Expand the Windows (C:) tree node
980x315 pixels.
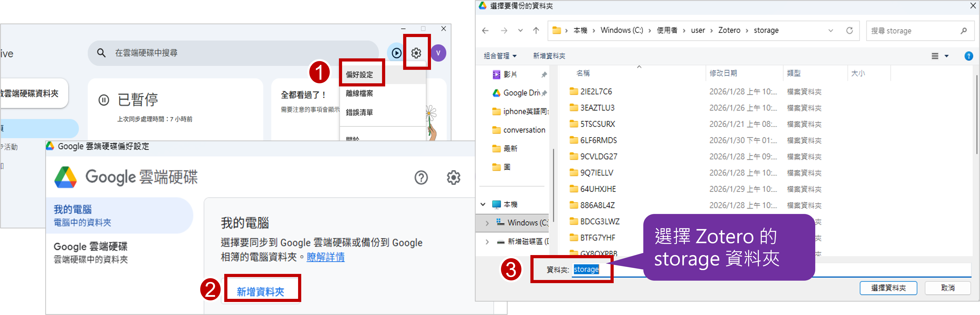487,223
